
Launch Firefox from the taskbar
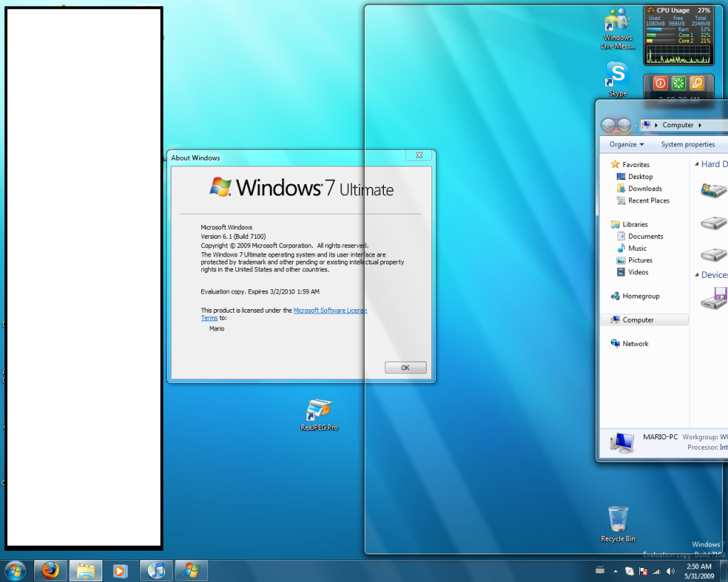(x=50, y=571)
